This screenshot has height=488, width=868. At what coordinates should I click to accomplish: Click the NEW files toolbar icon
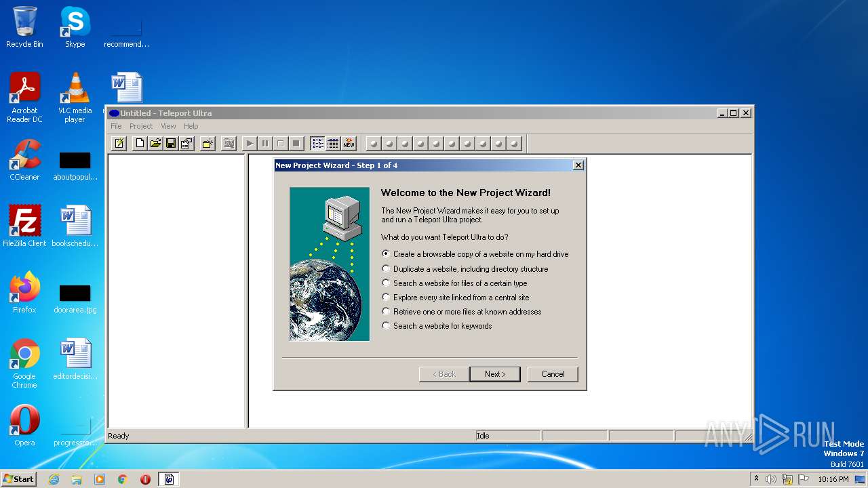(x=349, y=144)
